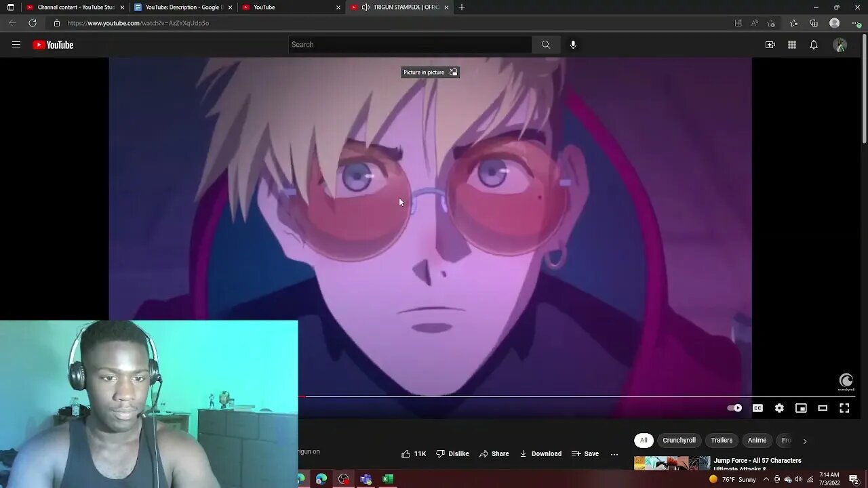Like the video with thumbs up
The height and width of the screenshot is (488, 868).
(413, 453)
